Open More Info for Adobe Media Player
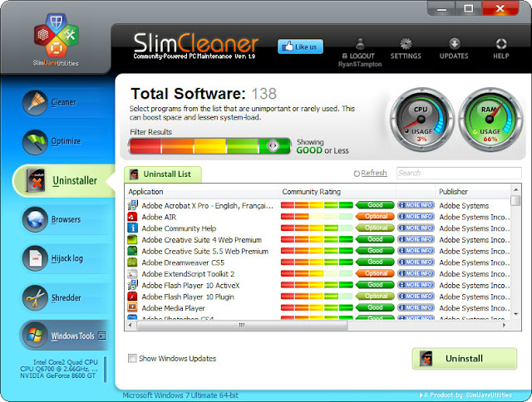Image resolution: width=532 pixels, height=402 pixels. pyautogui.click(x=416, y=307)
